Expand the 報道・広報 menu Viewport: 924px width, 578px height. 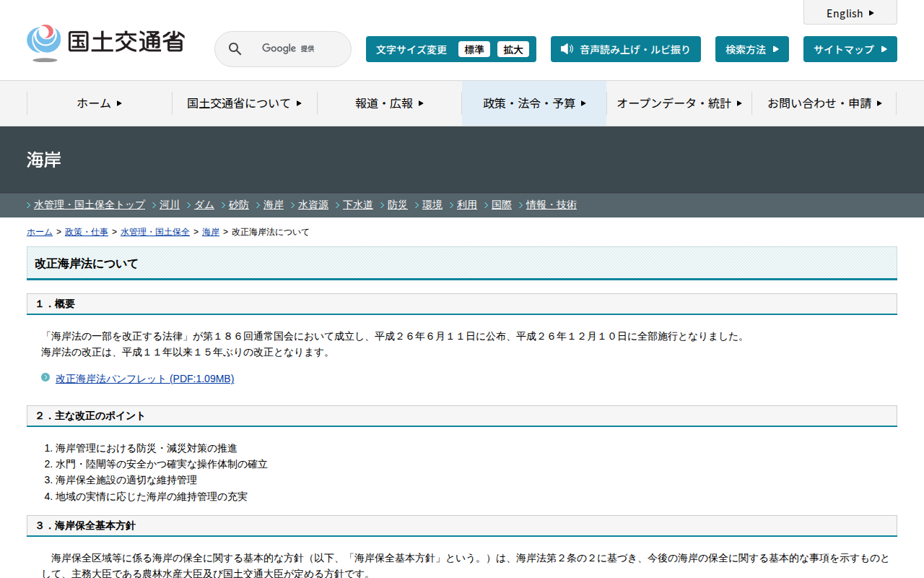coord(390,103)
